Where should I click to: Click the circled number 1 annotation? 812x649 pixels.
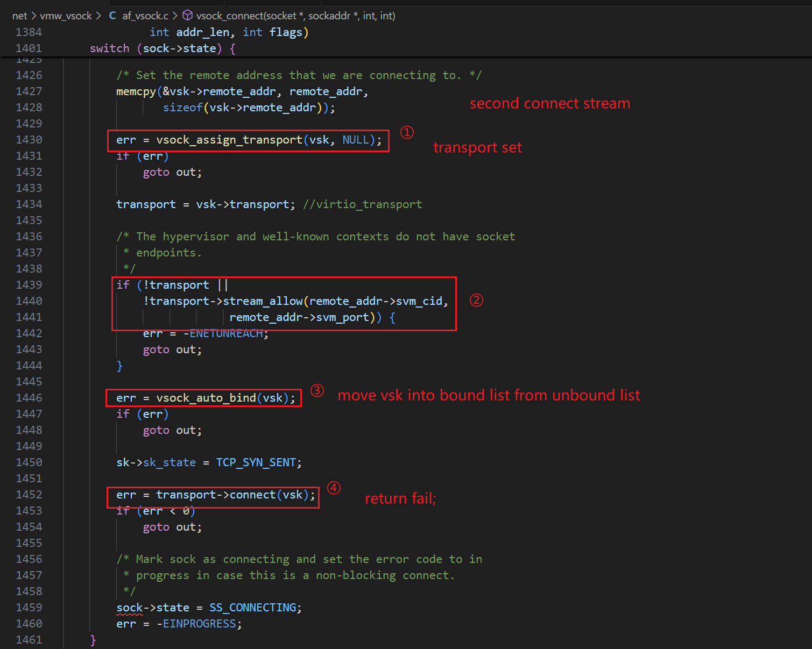(x=407, y=132)
